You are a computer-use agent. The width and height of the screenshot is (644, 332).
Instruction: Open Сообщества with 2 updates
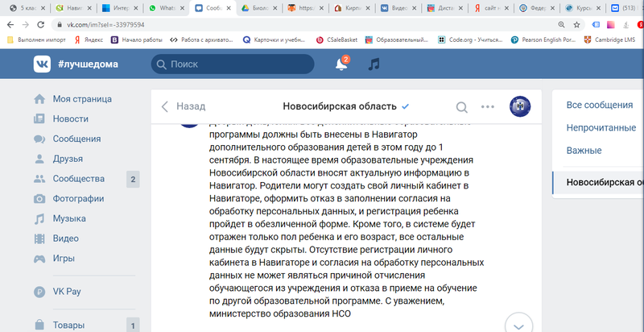click(79, 179)
